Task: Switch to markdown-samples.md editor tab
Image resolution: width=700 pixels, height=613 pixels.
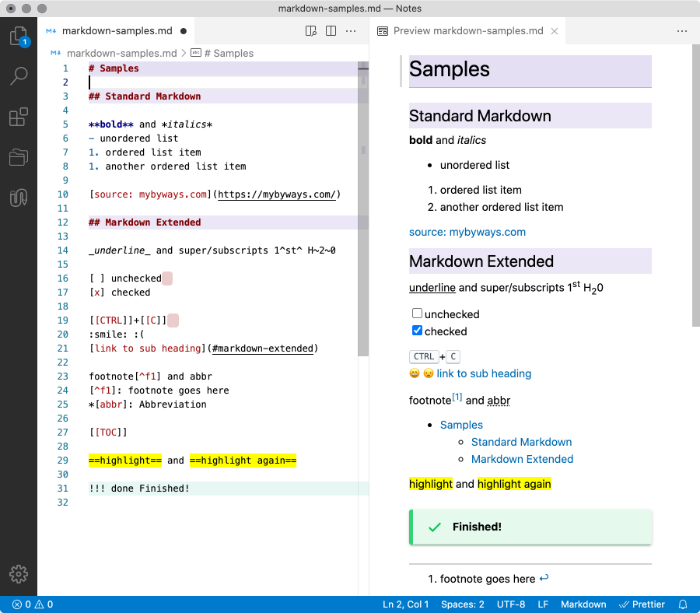Action: (117, 31)
